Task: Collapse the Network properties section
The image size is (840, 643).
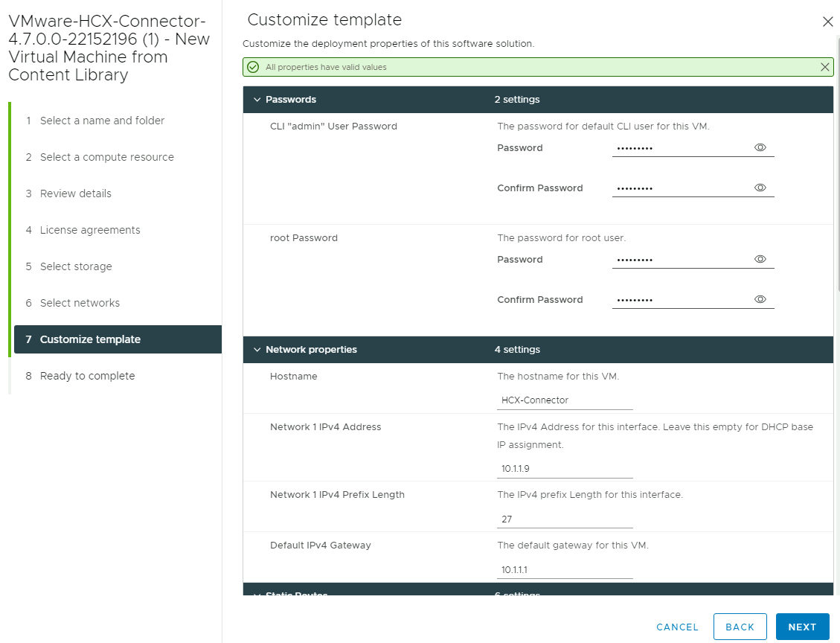Action: 257,349
